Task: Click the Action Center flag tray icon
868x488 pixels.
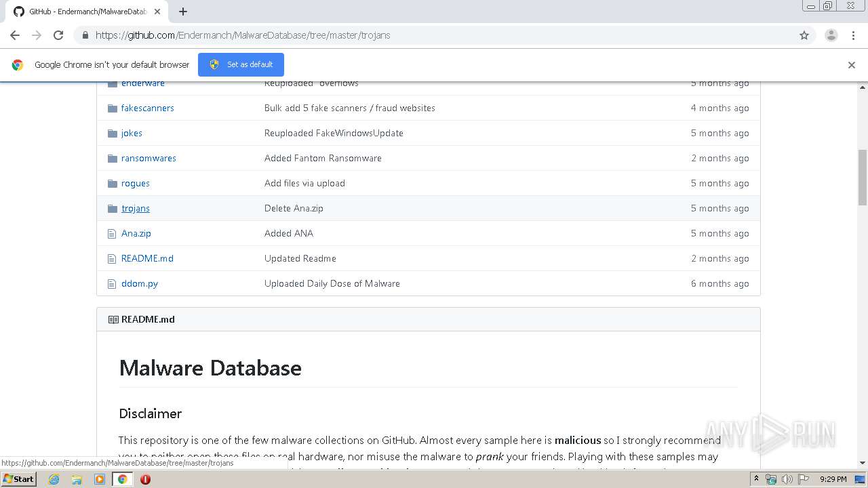Action: [x=804, y=479]
